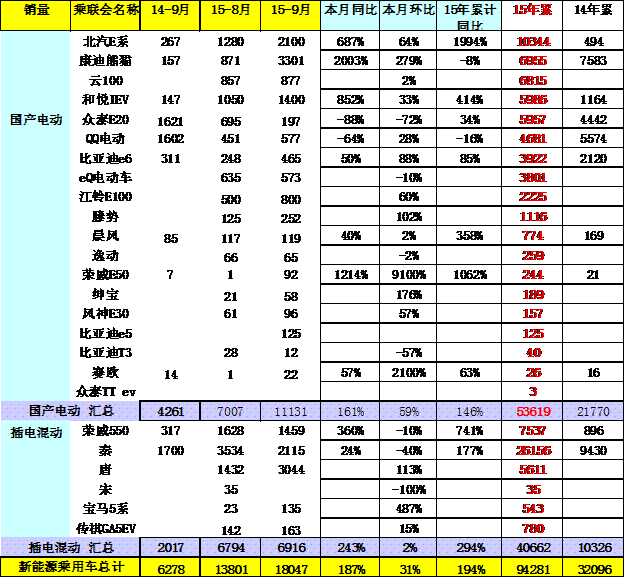Click the 北汽E系 row name
This screenshot has height=578, width=625.
click(x=105, y=41)
